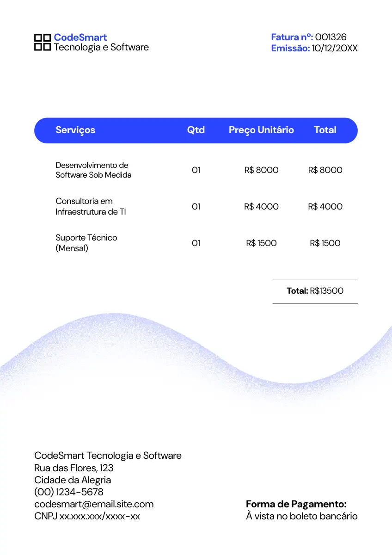Click the Suporte Técnico (Mensal) item
Viewport: 392px width, 555px height.
click(86, 243)
